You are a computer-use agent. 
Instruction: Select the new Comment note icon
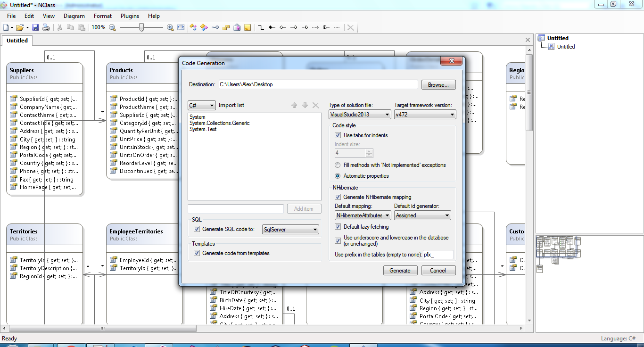248,27
